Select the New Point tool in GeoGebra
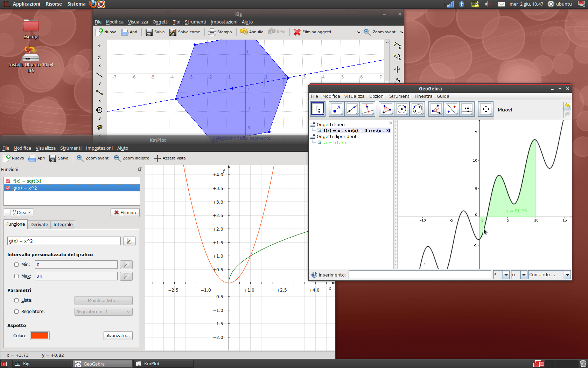The image size is (588, 368). coord(336,109)
